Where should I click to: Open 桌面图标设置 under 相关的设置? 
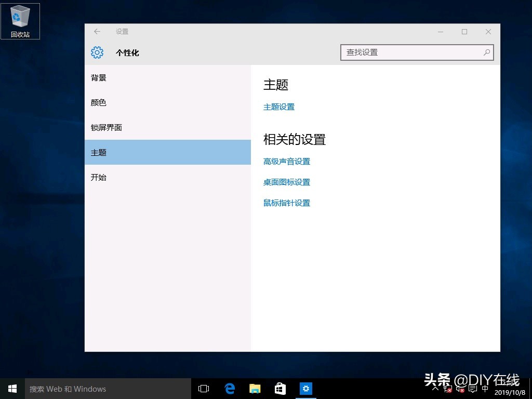[x=286, y=182]
